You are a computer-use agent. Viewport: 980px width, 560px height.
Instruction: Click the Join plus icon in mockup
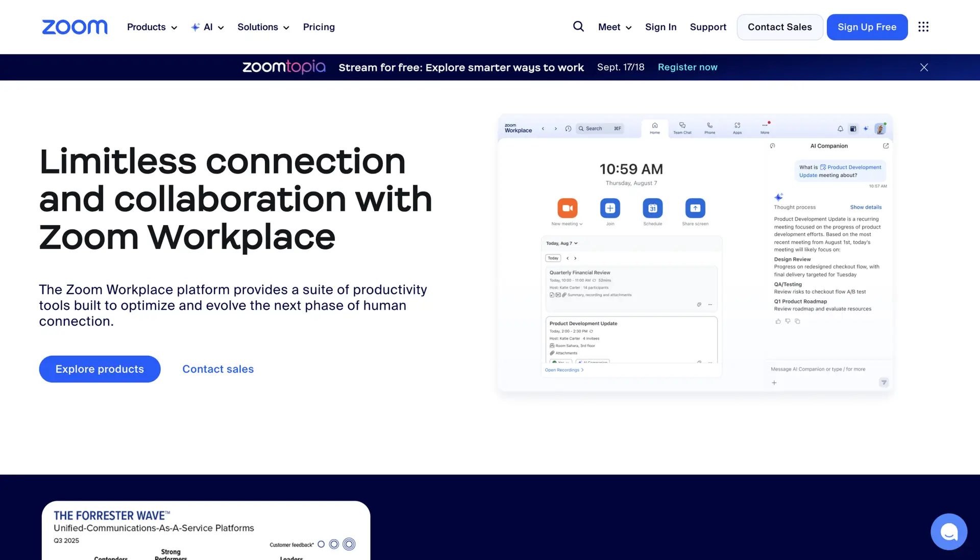610,208
